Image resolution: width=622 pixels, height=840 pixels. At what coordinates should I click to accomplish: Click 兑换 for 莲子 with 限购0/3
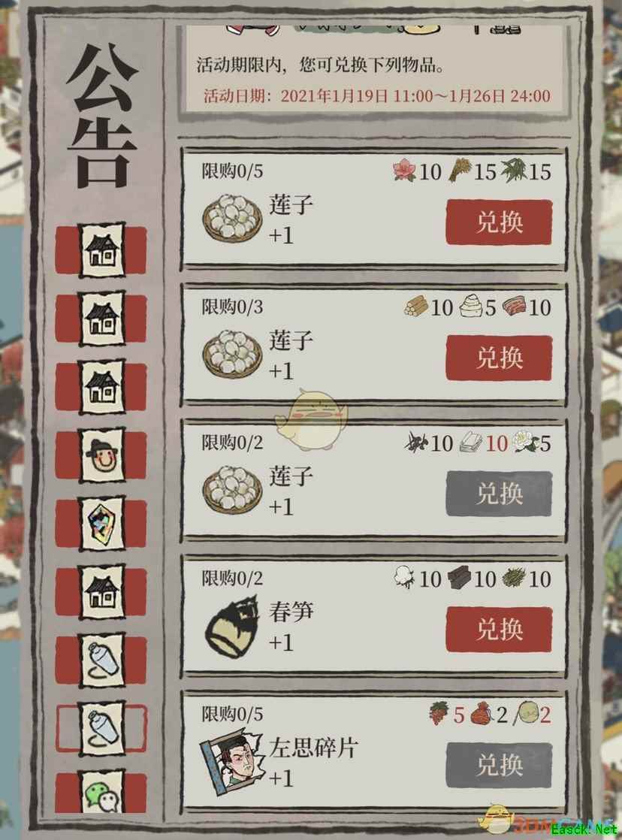coord(499,358)
